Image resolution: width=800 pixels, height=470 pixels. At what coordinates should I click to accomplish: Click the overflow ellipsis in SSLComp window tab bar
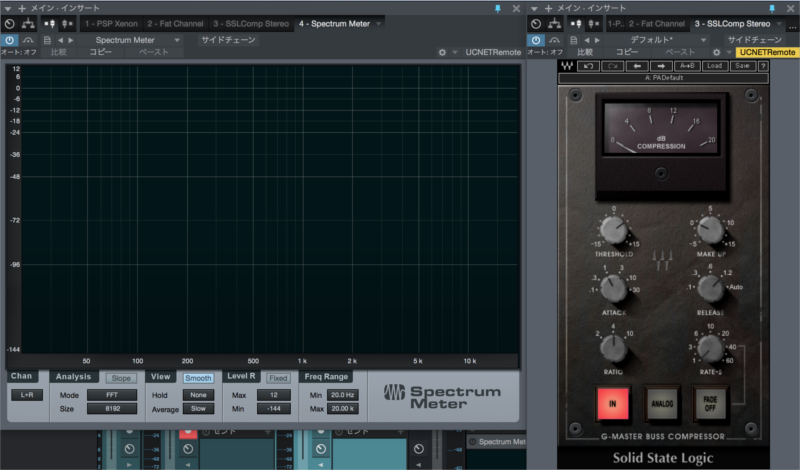(792, 27)
